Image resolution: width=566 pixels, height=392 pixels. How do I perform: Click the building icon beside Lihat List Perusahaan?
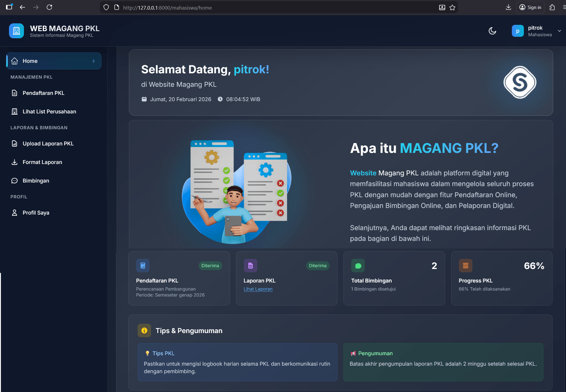coord(14,112)
